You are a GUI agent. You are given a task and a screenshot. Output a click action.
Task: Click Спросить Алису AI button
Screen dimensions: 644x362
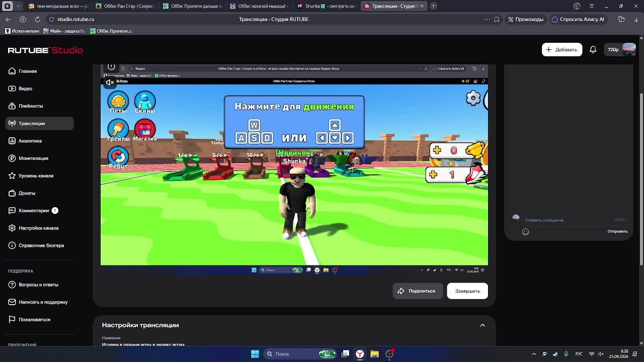pos(578,19)
